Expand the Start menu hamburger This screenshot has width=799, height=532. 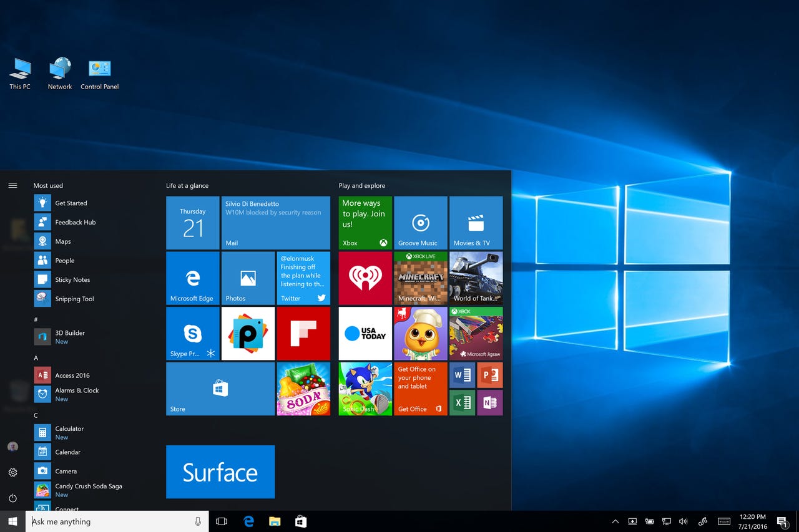click(x=12, y=185)
